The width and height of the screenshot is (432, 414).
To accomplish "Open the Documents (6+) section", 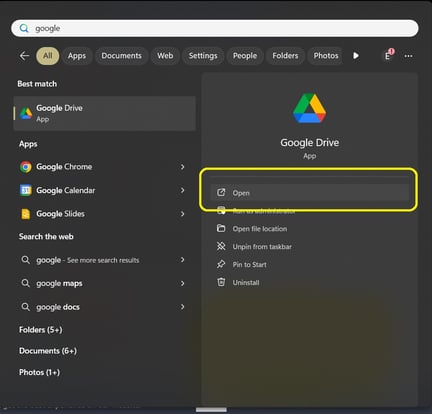I will coord(48,351).
